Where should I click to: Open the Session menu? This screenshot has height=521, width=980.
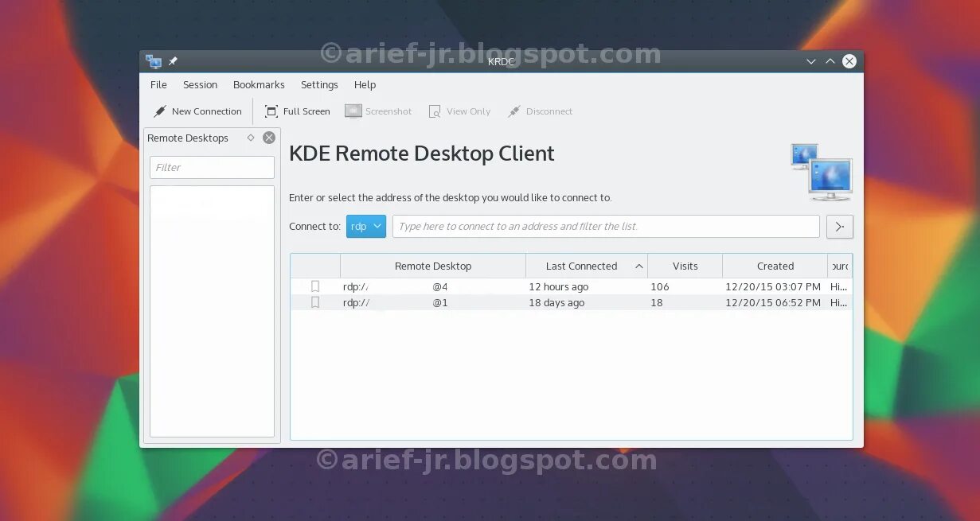(x=200, y=84)
